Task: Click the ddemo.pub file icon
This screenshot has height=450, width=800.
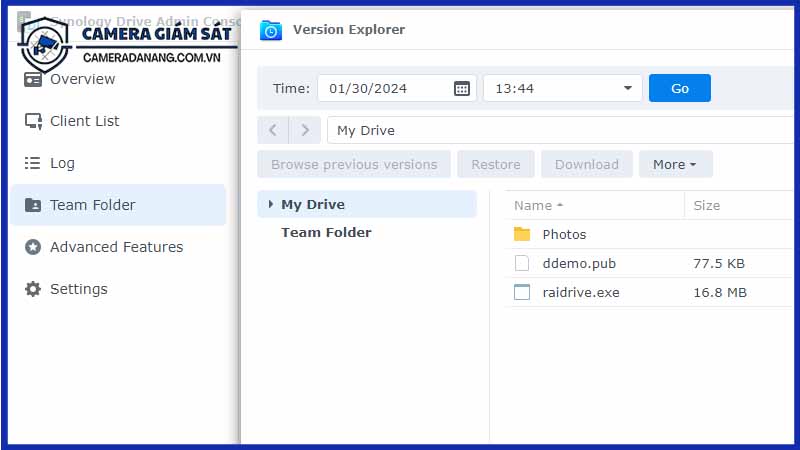Action: tap(522, 263)
